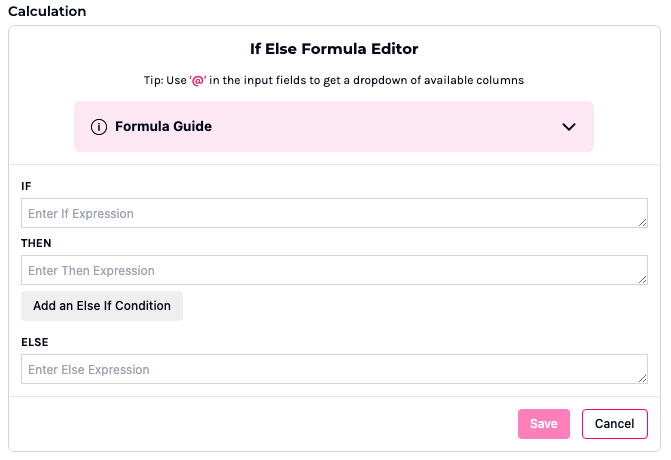Click the Formula Guide title text

point(163,127)
